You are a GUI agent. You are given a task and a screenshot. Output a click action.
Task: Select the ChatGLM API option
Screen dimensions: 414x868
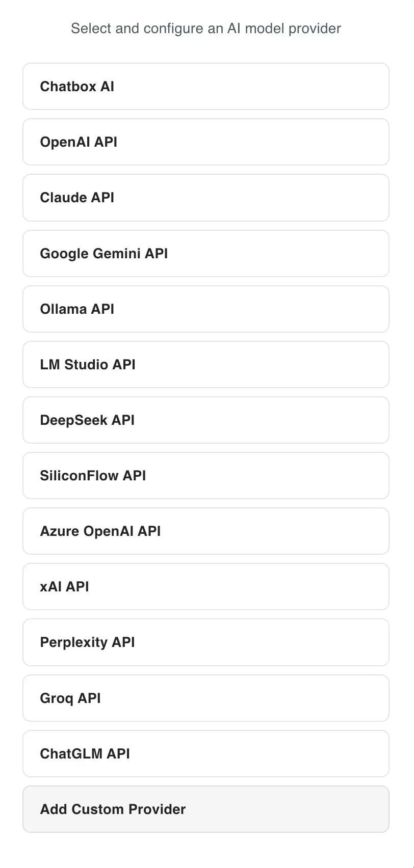(x=206, y=754)
